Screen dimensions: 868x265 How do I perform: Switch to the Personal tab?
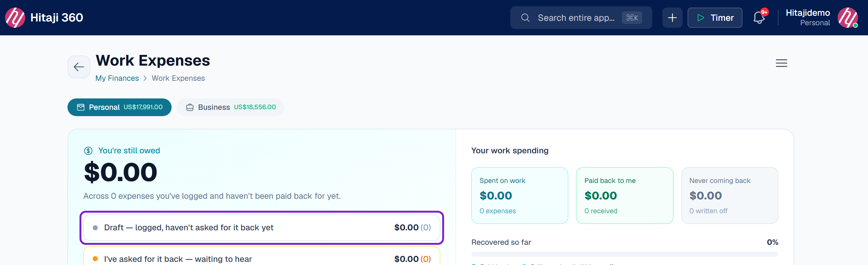pos(119,107)
